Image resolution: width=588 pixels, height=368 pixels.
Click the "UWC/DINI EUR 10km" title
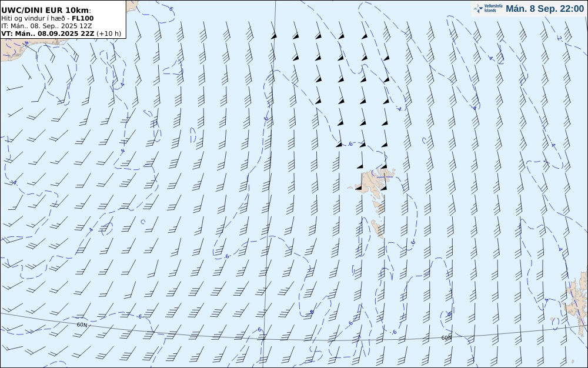point(46,10)
